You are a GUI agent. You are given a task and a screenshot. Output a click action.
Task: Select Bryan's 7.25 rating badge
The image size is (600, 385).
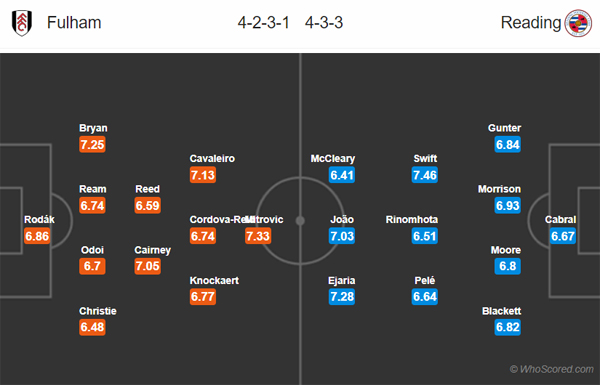pyautogui.click(x=92, y=145)
